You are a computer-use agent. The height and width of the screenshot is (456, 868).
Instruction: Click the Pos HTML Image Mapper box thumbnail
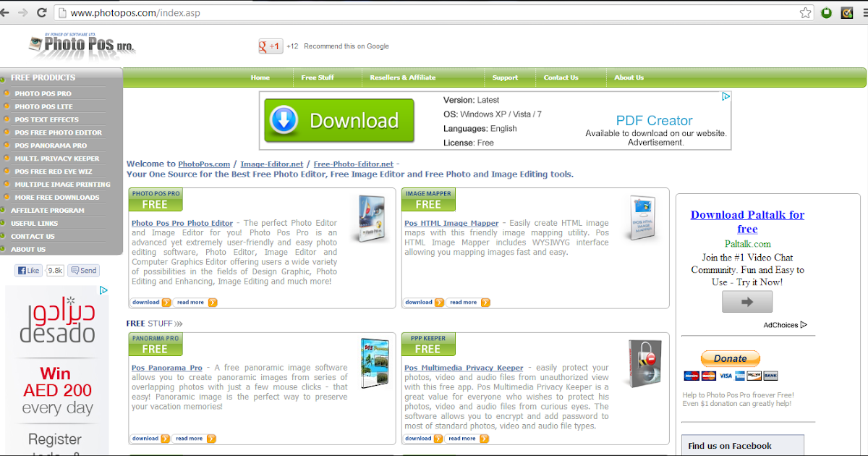(642, 219)
